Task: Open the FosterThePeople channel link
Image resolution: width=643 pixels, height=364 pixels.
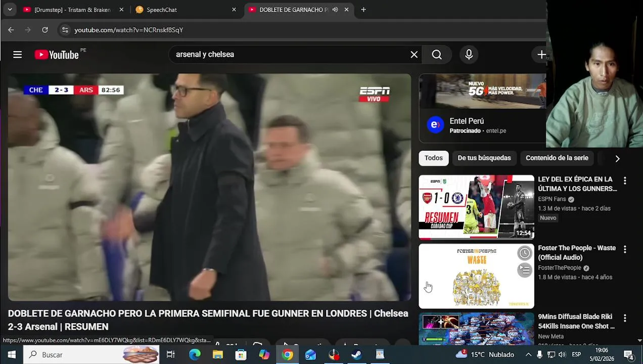Action: pos(560,268)
